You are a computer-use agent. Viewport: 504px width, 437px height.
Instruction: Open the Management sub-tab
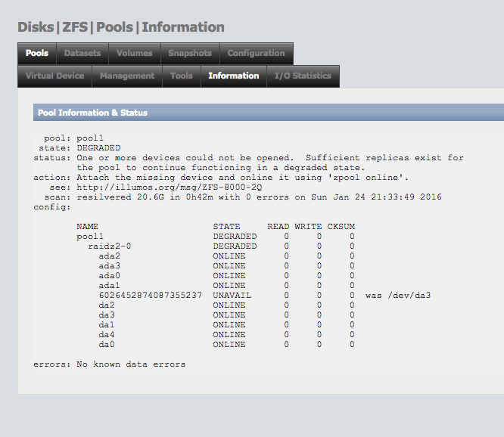click(x=127, y=76)
